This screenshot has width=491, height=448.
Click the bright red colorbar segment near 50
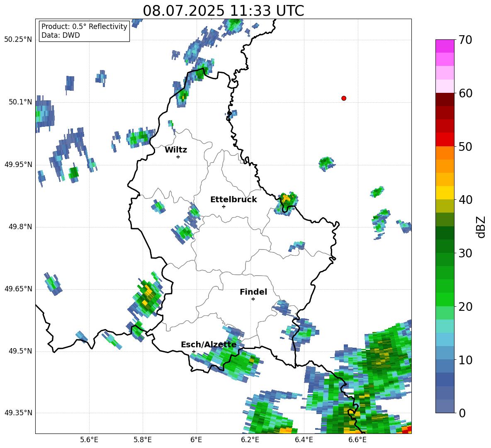click(445, 140)
